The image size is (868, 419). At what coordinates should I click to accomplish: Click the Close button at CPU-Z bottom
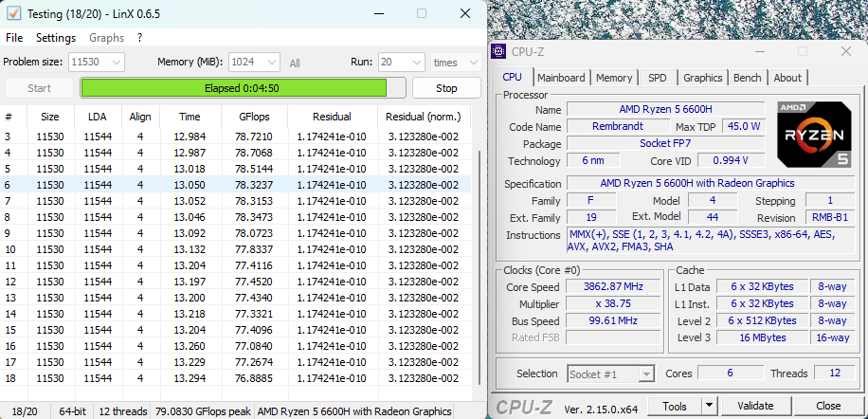[x=828, y=407]
